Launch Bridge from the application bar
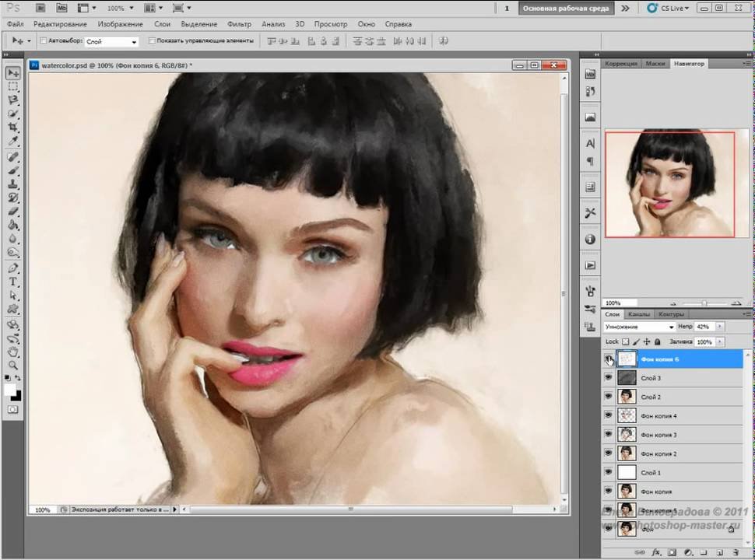 [40, 8]
